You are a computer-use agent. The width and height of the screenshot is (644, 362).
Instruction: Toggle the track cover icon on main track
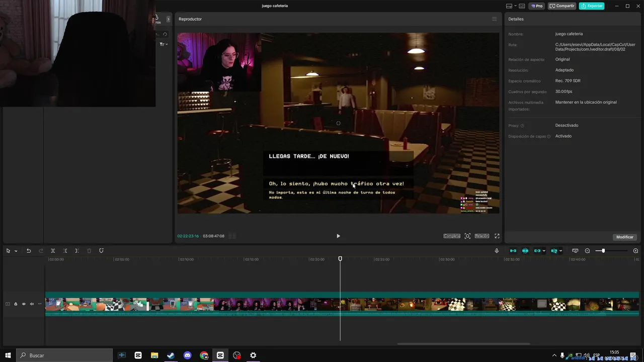pos(8,304)
